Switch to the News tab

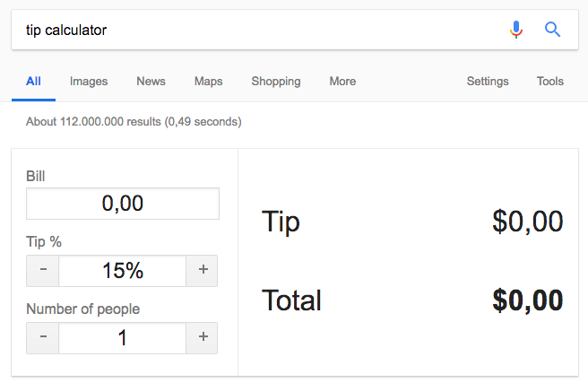point(151,81)
